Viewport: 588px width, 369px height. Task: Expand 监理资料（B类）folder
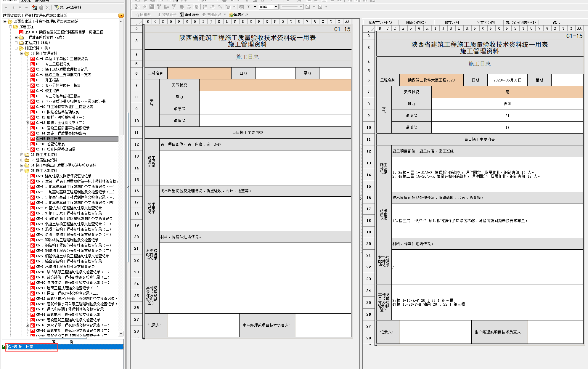point(16,43)
